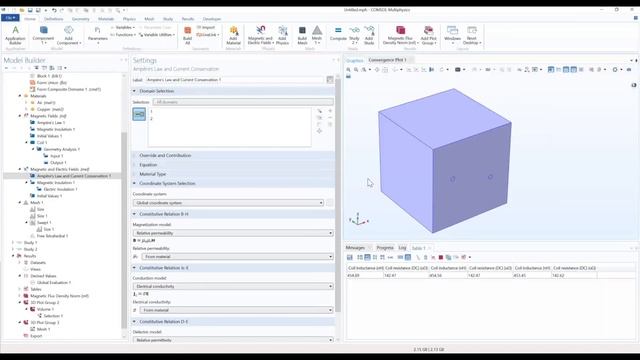The height and width of the screenshot is (360, 640).
Task: Click the Compute button
Action: 338,34
